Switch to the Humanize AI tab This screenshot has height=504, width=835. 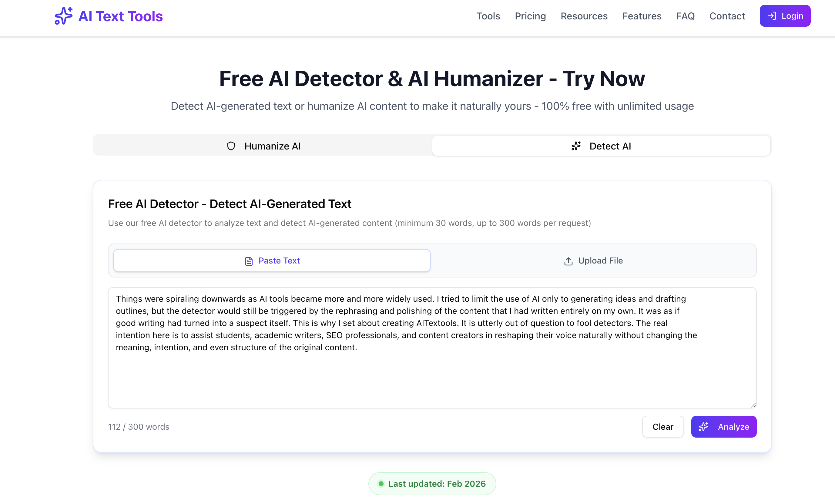click(x=263, y=146)
